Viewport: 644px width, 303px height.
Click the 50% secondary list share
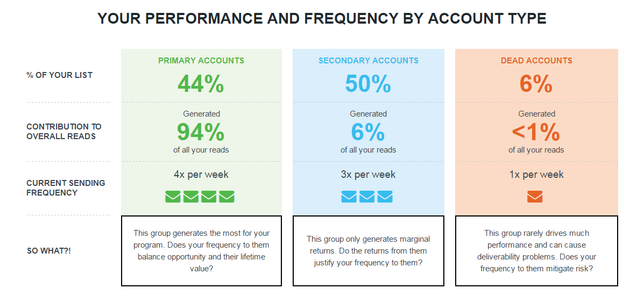click(368, 84)
